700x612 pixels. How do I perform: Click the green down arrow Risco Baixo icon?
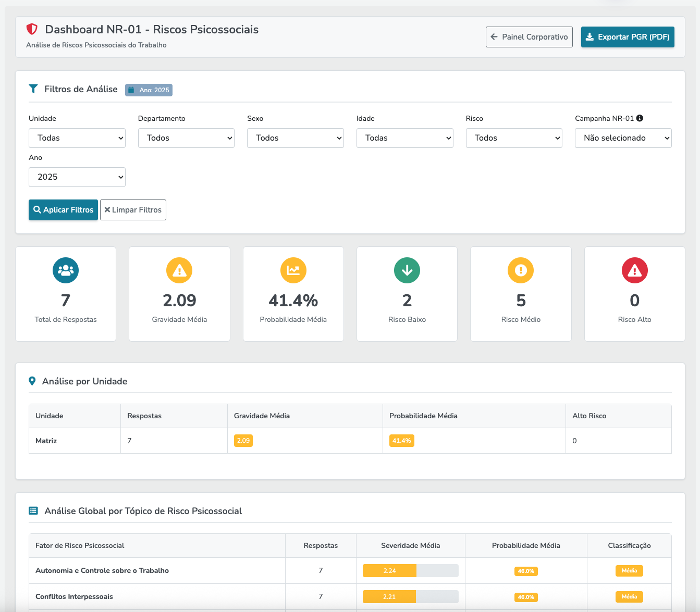(407, 270)
